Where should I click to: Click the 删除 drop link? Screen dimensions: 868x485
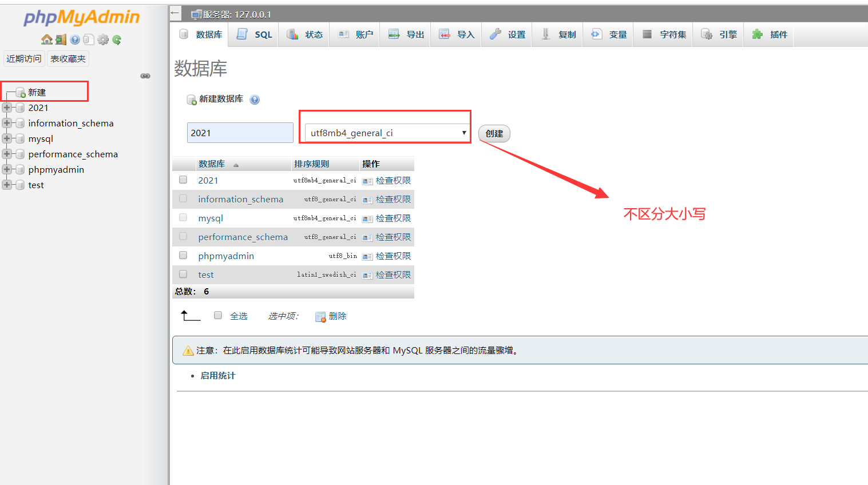click(x=338, y=316)
